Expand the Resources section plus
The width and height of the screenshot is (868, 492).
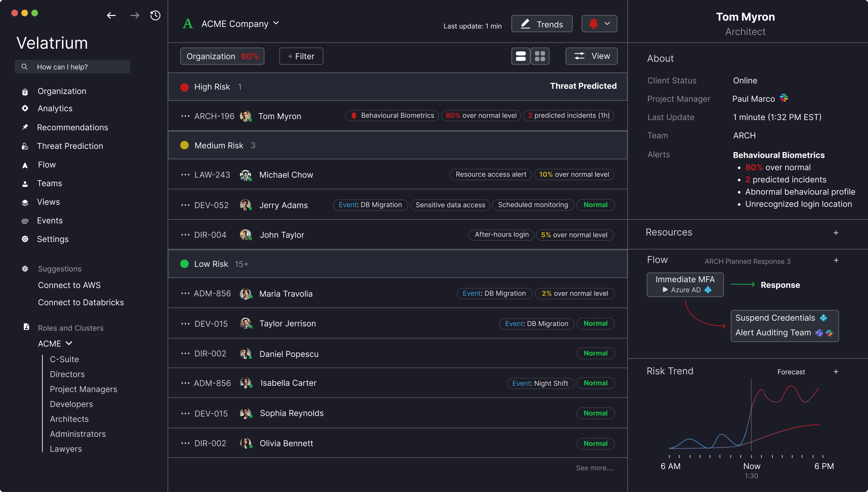pos(836,233)
